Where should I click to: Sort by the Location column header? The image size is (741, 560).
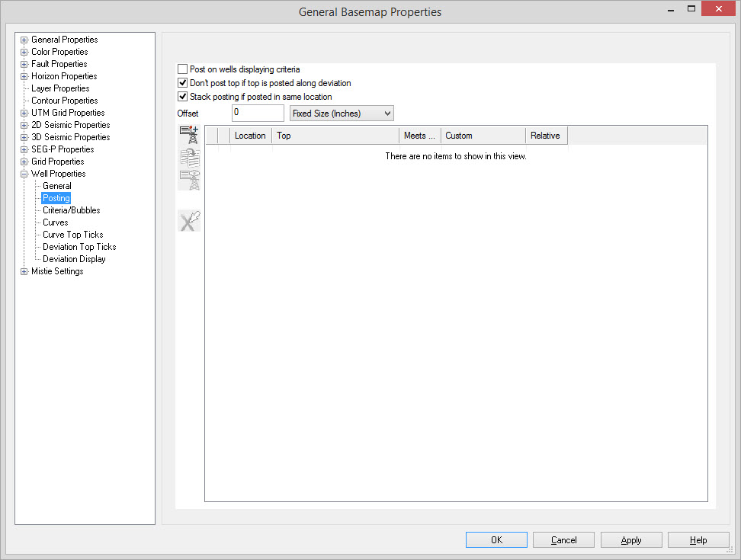click(250, 136)
